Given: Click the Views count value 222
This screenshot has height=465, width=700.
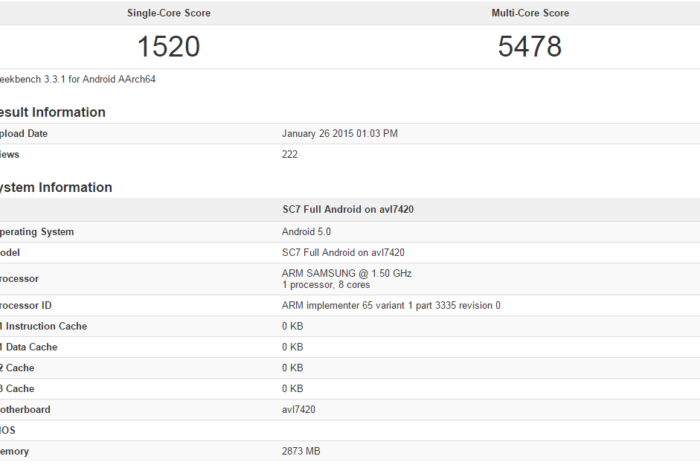Looking at the screenshot, I should tap(290, 155).
